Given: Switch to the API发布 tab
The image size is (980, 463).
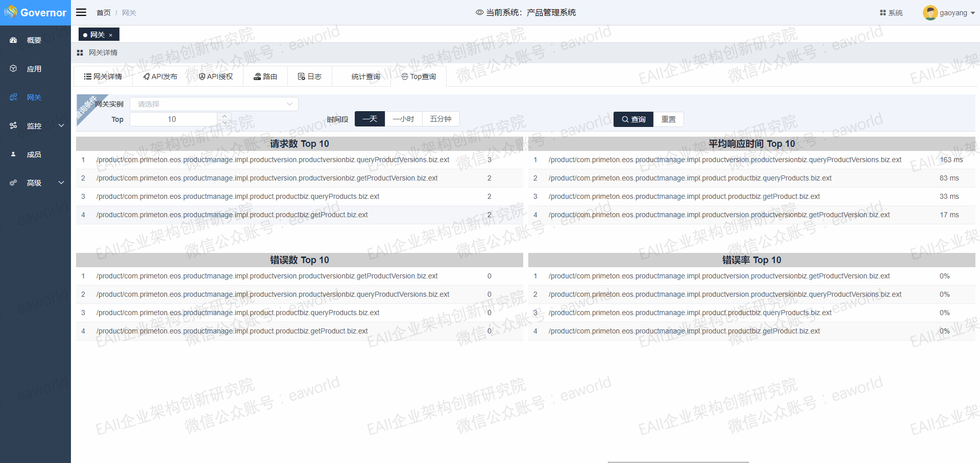Looking at the screenshot, I should pyautogui.click(x=160, y=76).
